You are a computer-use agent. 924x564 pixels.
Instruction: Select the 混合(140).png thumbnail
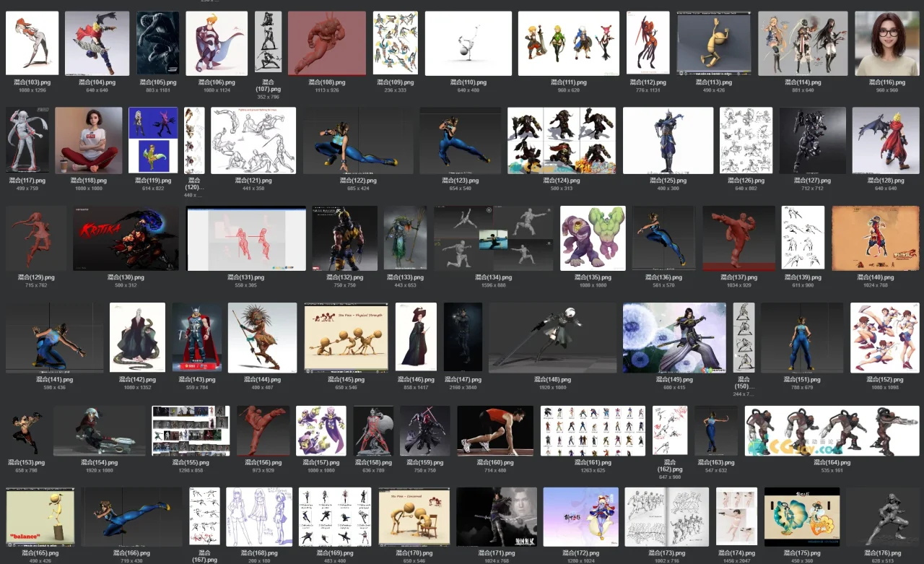876,238
